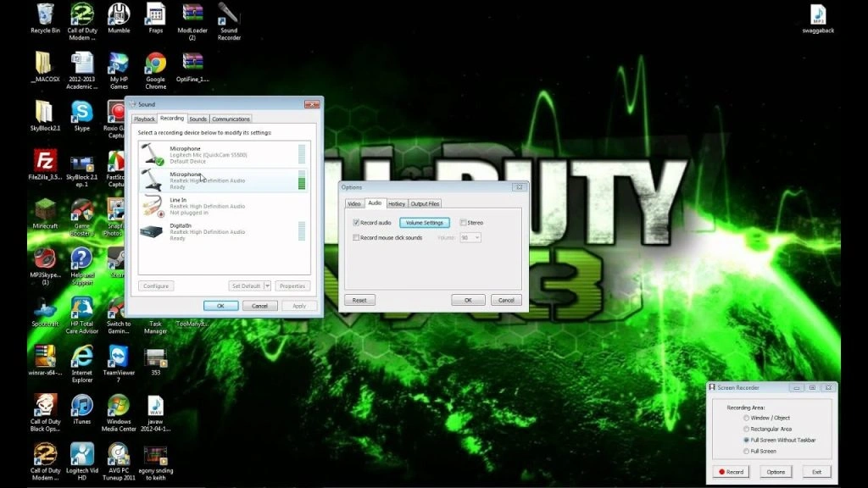Click Exit in Screen Recorder
The width and height of the screenshot is (868, 488).
click(816, 472)
